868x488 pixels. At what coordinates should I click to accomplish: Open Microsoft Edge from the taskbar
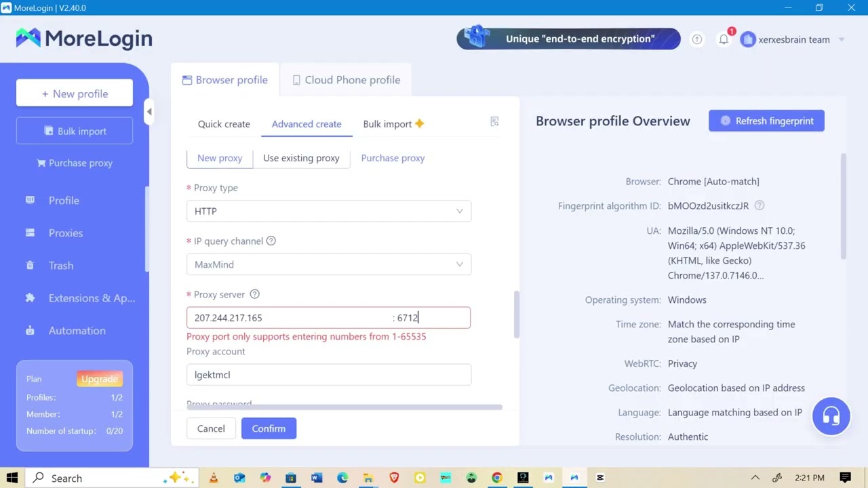(x=342, y=478)
